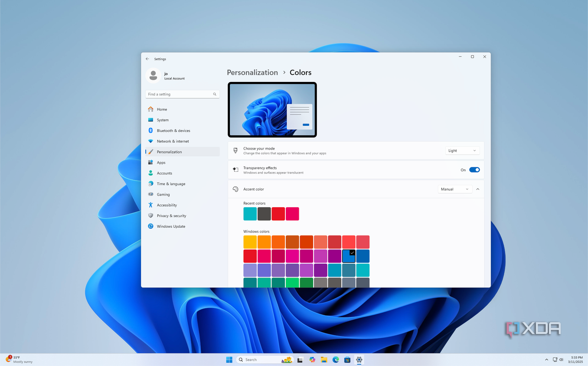
Task: Open Accessibility via the figure icon
Action: point(150,205)
